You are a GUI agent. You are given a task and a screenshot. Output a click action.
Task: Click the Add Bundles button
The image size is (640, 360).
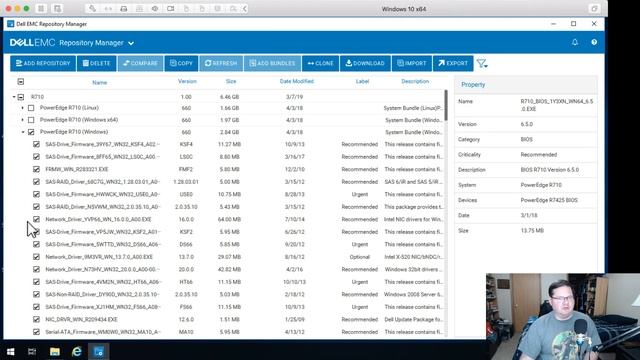tap(272, 63)
